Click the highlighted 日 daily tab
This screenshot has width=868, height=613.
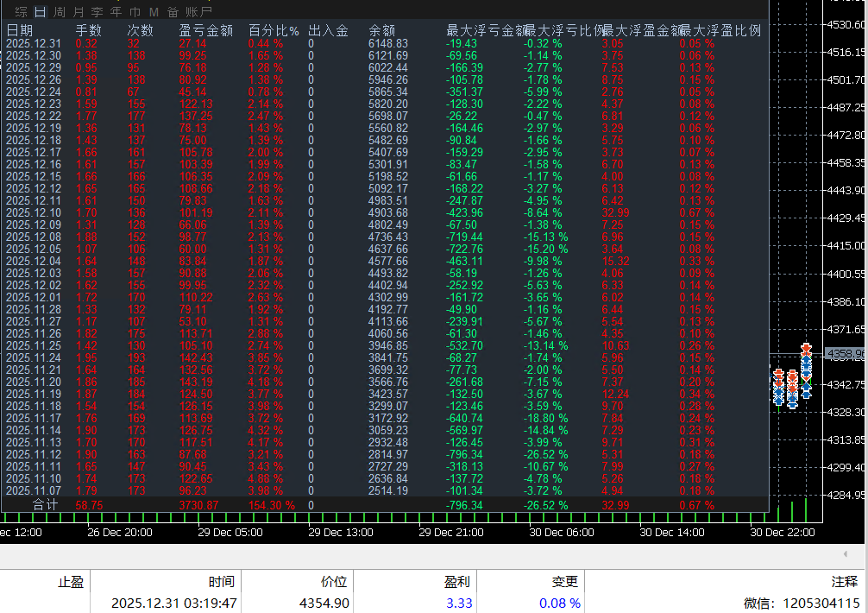click(x=39, y=12)
